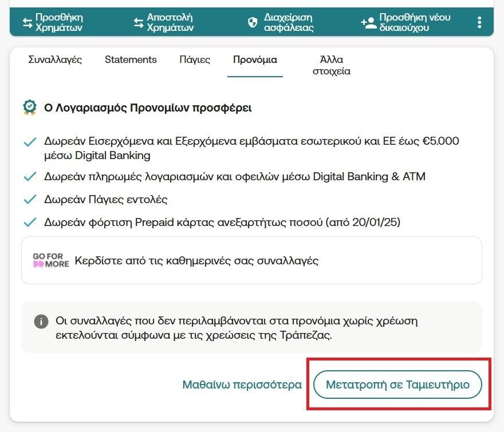Click the badge icon beside Λογαριασμός Προνομίων heading
This screenshot has height=432, width=504.
click(x=30, y=108)
